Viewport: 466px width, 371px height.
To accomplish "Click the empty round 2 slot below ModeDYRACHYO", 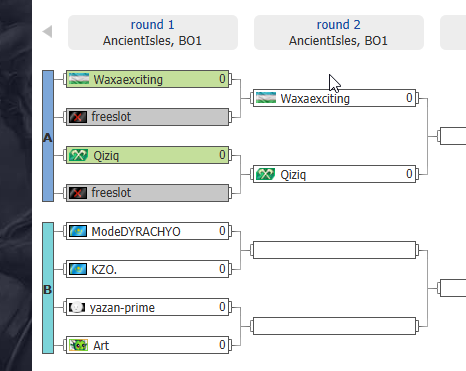I will pos(334,250).
